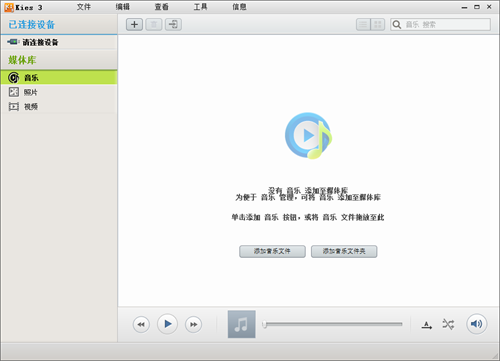Toggle the repeat A playback mode
500x361 pixels.
pos(427,325)
